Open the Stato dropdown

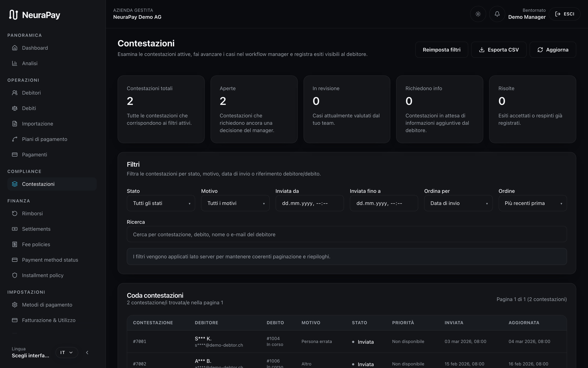(161, 203)
